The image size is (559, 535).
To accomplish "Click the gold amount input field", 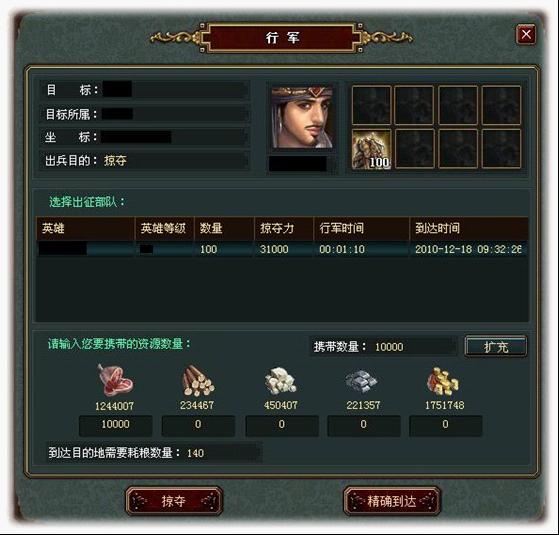I will 446,425.
